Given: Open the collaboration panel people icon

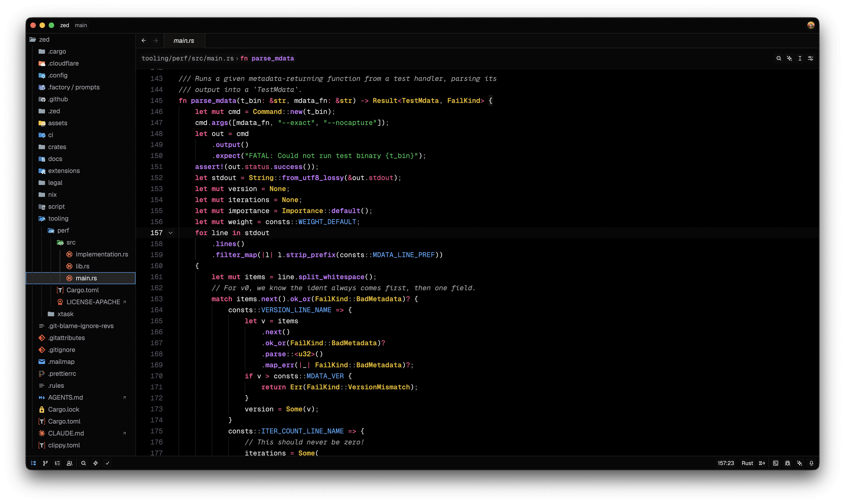Looking at the screenshot, I should pyautogui.click(x=69, y=463).
